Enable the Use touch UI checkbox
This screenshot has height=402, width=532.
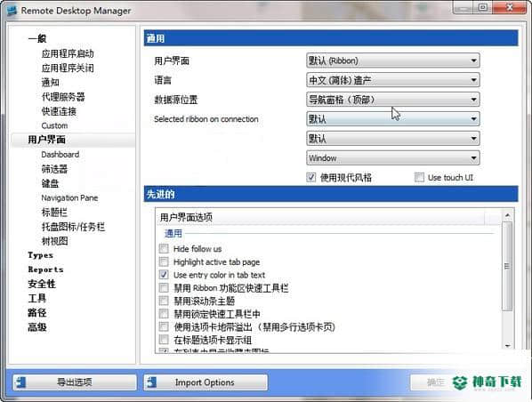coord(419,177)
